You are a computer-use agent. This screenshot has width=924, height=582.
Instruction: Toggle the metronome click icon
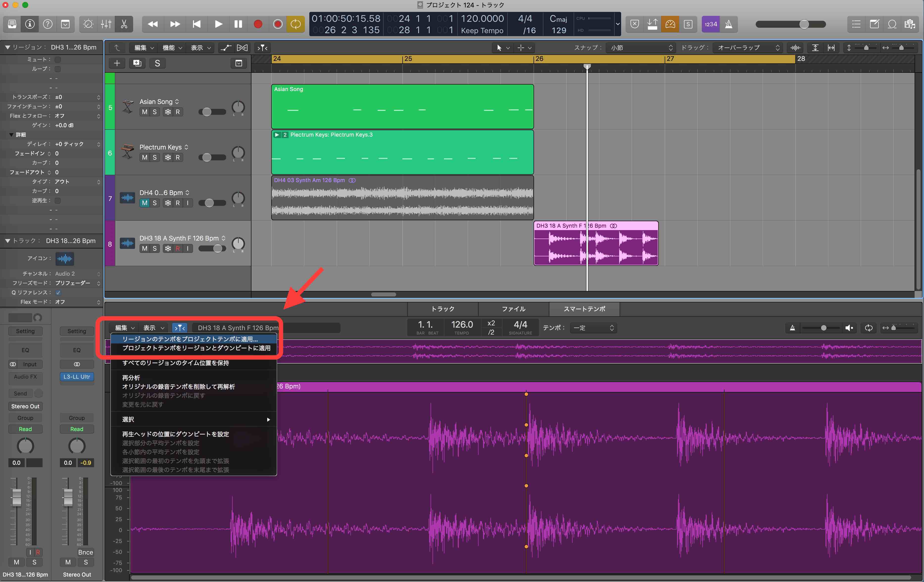point(728,24)
